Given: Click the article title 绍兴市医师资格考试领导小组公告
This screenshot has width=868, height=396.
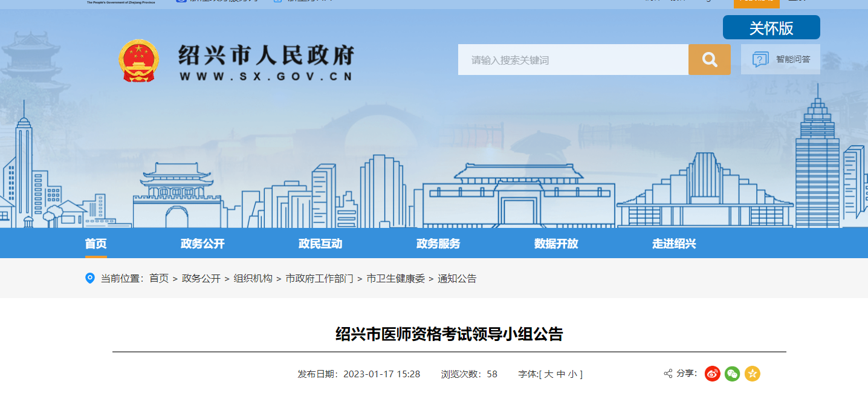Looking at the screenshot, I should pyautogui.click(x=449, y=334).
